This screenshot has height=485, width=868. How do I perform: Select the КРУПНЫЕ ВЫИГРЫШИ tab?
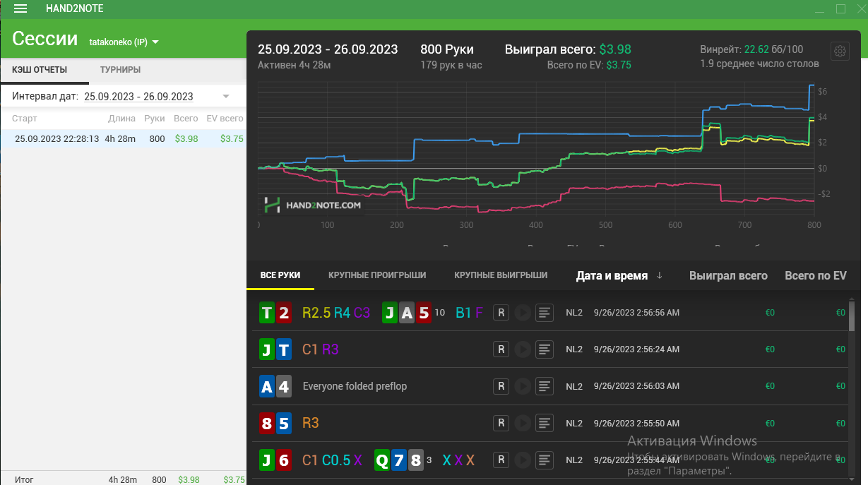coord(501,275)
